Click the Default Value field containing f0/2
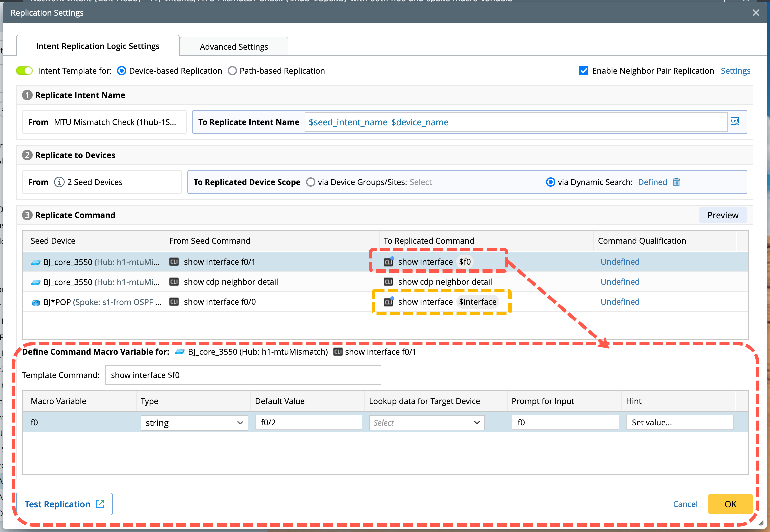Image resolution: width=770 pixels, height=532 pixels. coord(308,423)
